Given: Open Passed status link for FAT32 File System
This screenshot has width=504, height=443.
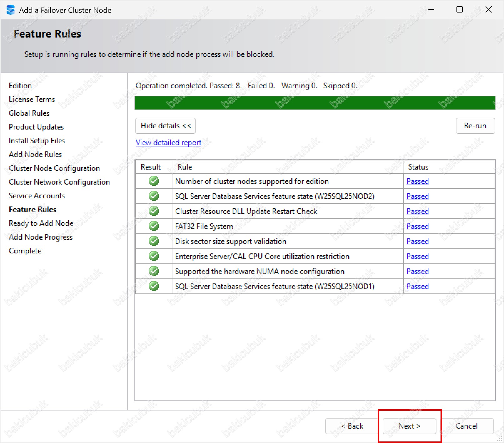Looking at the screenshot, I should 417,227.
